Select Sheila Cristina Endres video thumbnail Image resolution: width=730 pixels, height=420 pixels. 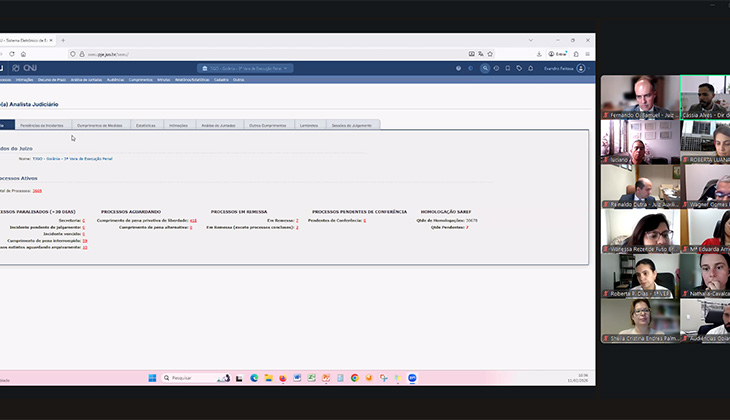(640, 320)
